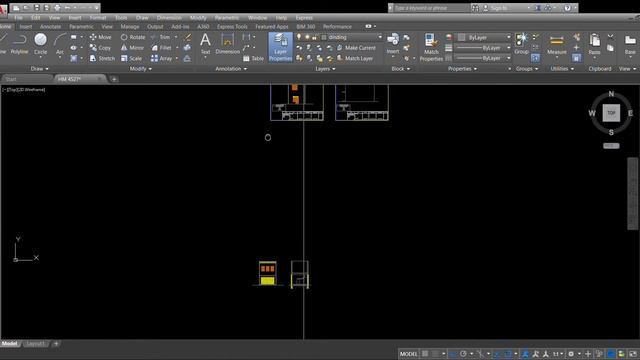640x360 pixels.
Task: Select the Polyline draw tool
Action: [19, 44]
